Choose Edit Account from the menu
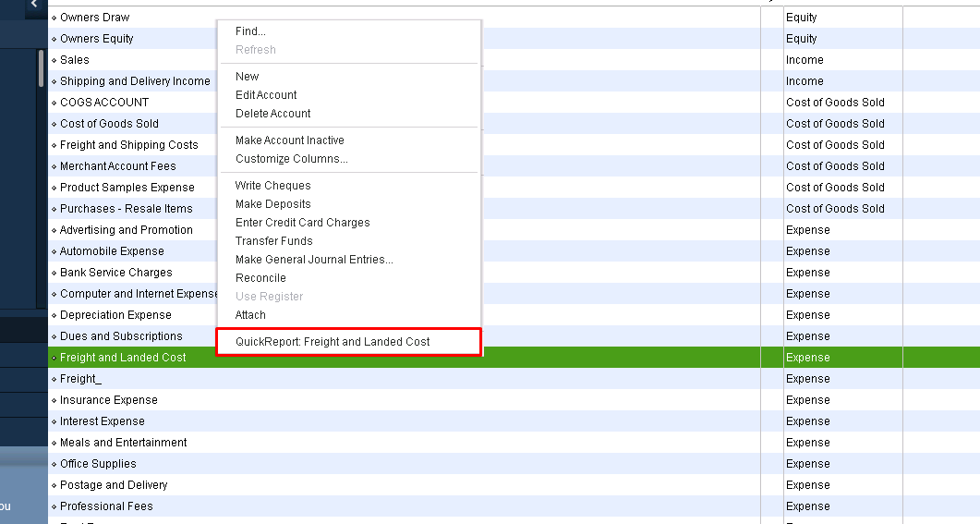Screen dimensions: 980x524 (x=266, y=95)
